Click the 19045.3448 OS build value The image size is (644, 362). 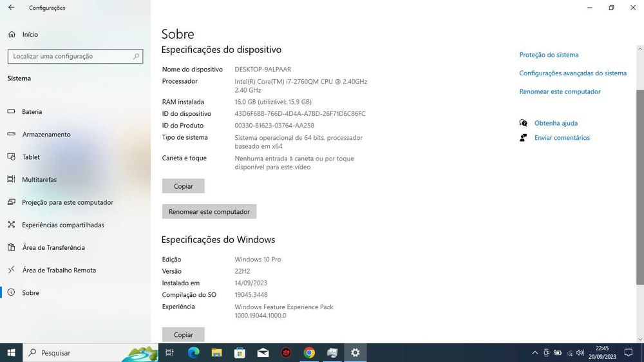pyautogui.click(x=251, y=295)
